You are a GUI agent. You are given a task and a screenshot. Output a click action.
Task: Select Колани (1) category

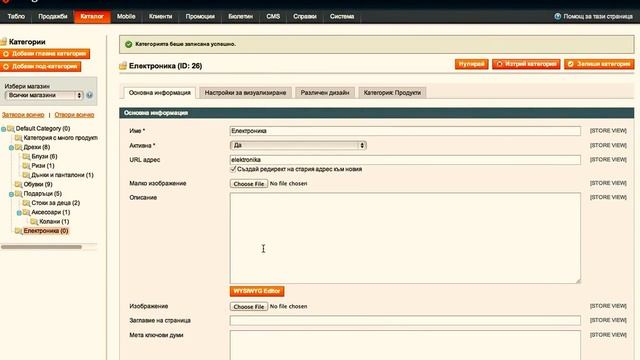tap(54, 222)
